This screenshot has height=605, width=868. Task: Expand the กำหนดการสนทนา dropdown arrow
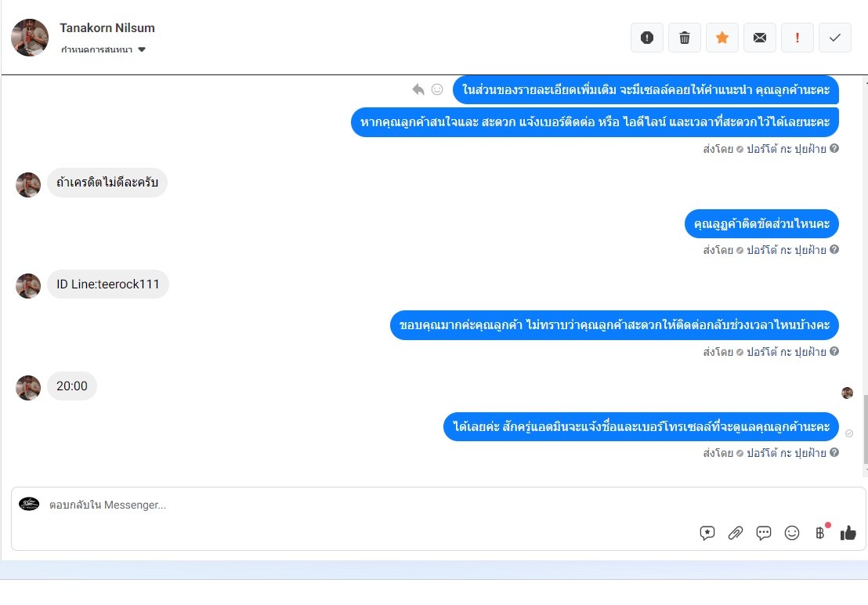142,50
